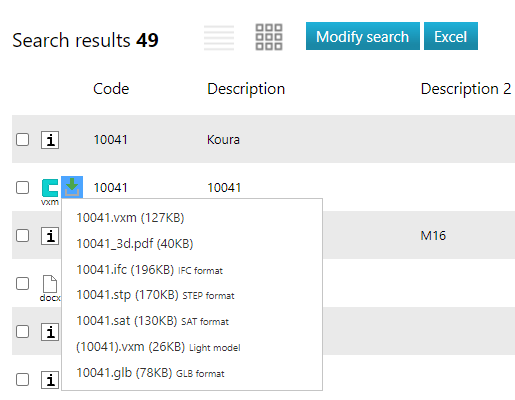Screen dimensions: 515x400
Task: Sort by Description column header
Action: [x=246, y=89]
